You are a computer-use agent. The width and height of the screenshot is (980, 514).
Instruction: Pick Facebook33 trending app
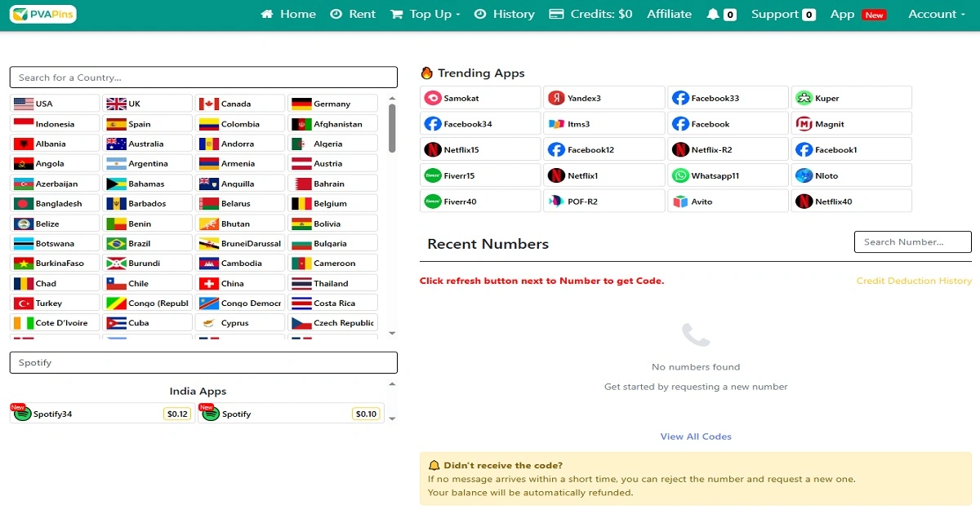pos(728,98)
